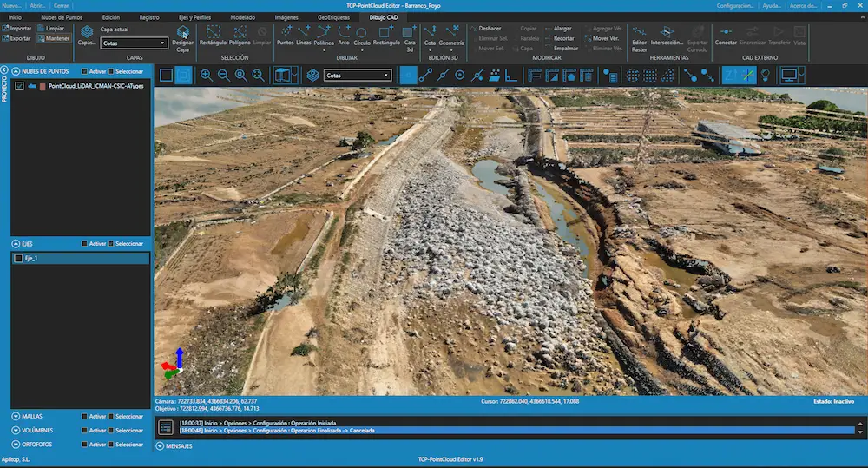
Task: Click the circle center snap icon
Action: click(459, 76)
